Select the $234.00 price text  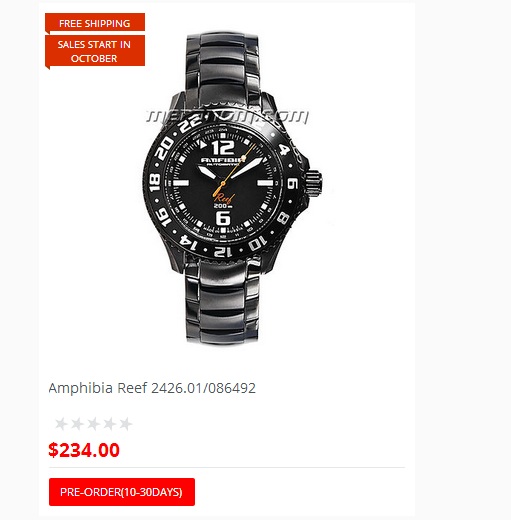coord(84,450)
